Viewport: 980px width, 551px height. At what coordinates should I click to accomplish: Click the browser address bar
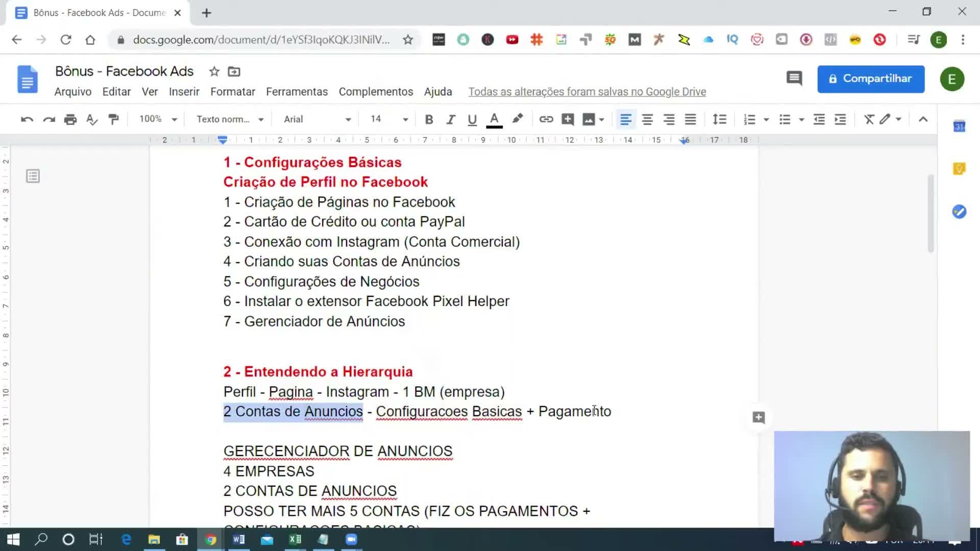click(262, 40)
